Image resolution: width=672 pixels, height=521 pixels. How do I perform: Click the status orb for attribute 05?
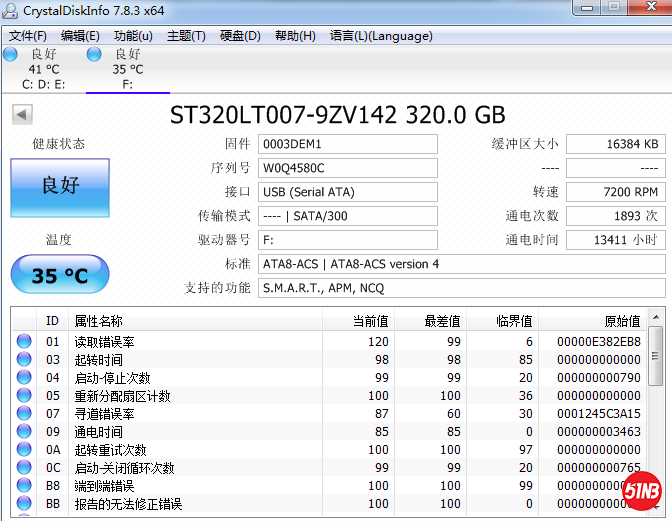(x=24, y=396)
